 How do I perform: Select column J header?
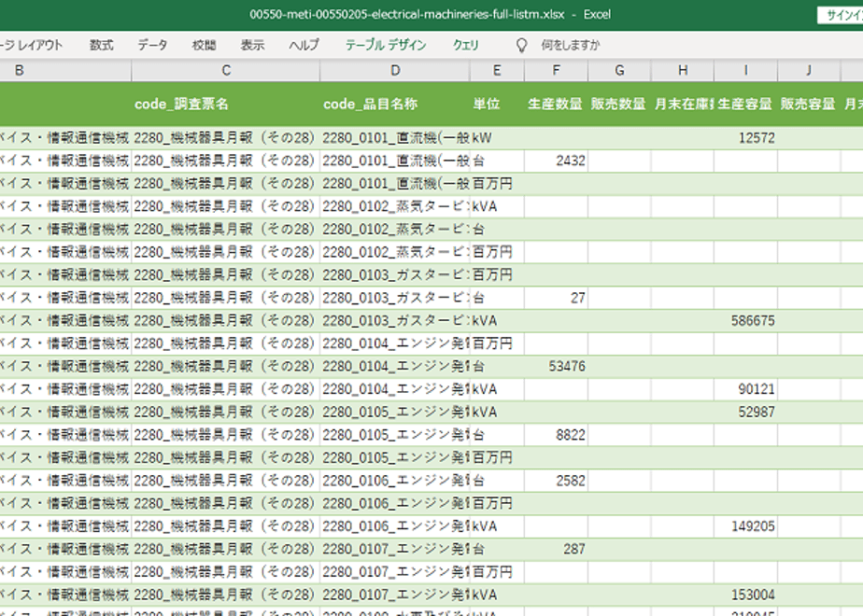pos(809,70)
